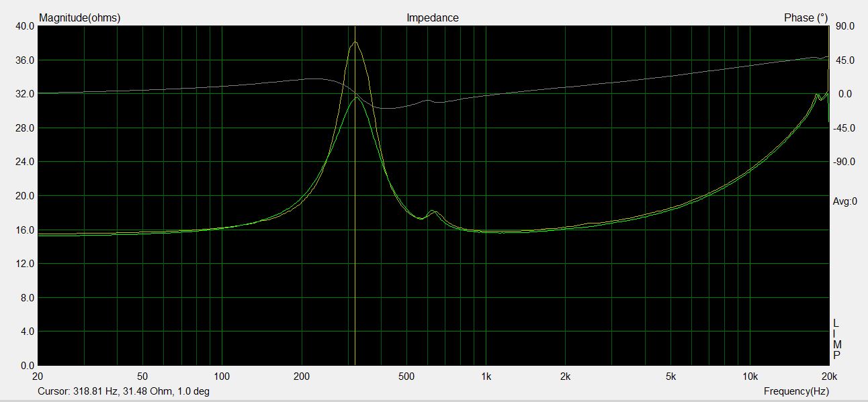Click the 36.0 magnitude axis value

(x=25, y=60)
